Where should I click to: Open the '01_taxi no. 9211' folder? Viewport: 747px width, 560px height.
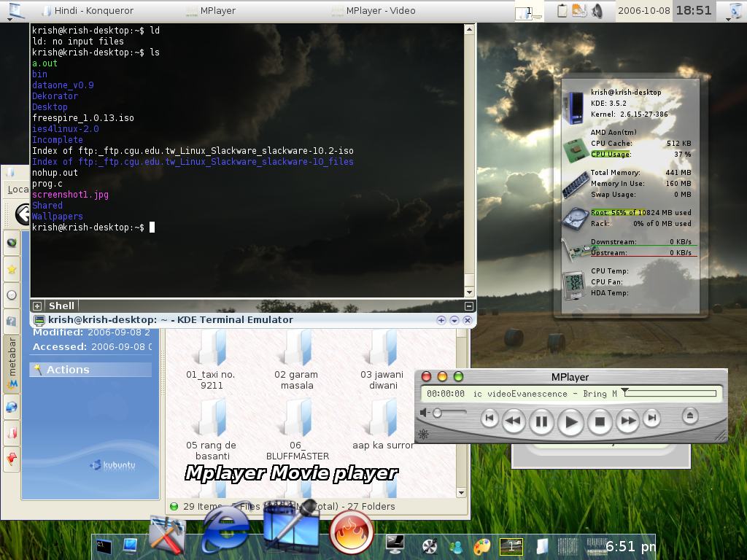click(211, 359)
